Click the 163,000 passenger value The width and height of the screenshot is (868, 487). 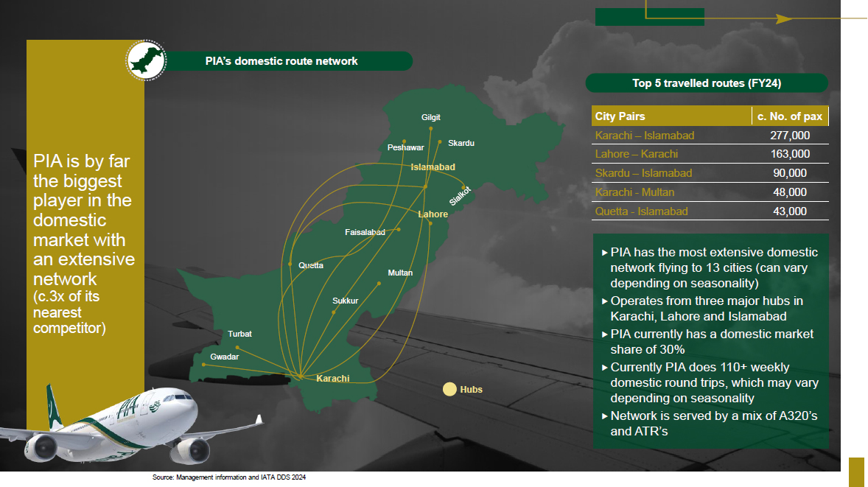790,154
